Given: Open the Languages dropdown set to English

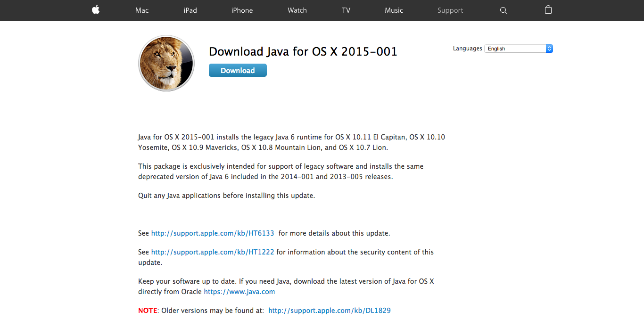Looking at the screenshot, I should point(519,49).
